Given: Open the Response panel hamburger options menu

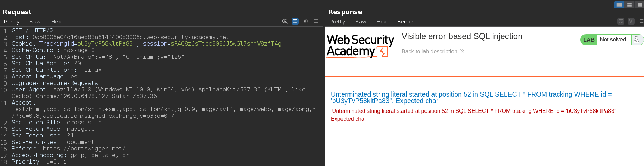Looking at the screenshot, I should [x=642, y=21].
